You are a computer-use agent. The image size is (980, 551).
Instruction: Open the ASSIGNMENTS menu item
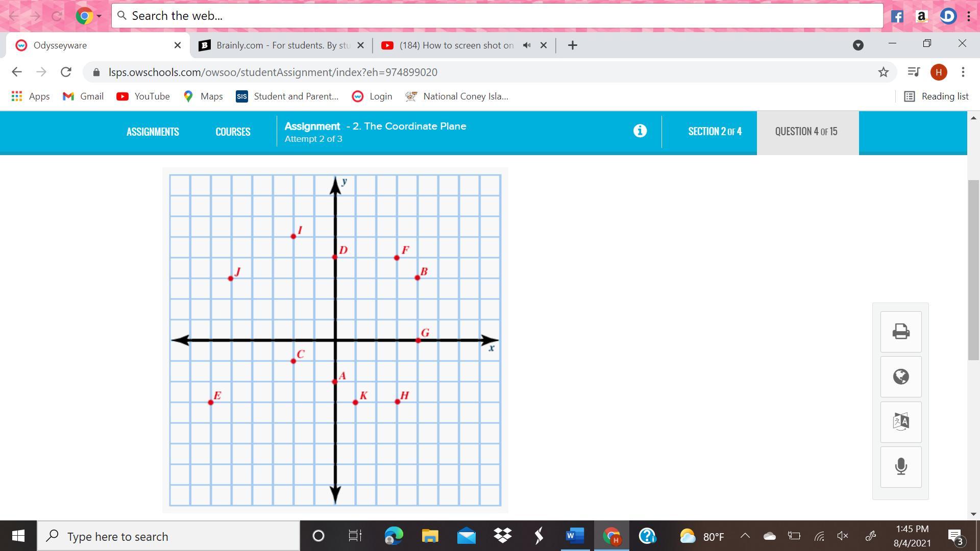(153, 132)
